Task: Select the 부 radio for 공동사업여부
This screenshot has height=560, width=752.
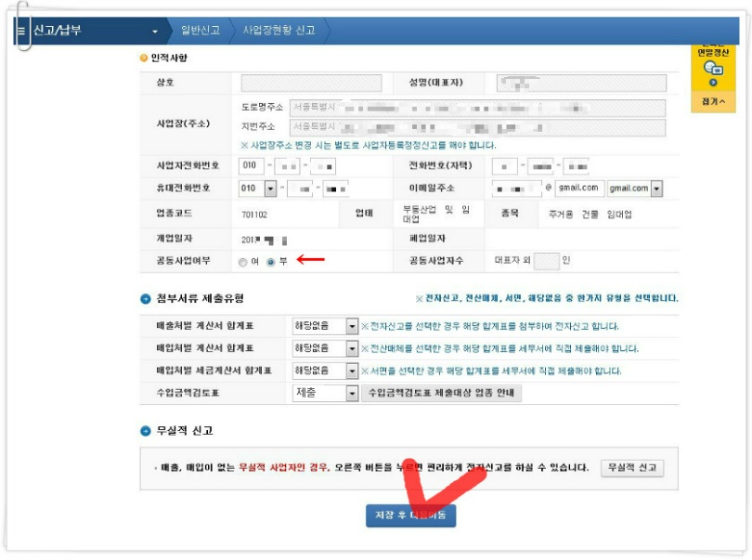Action: (x=271, y=262)
